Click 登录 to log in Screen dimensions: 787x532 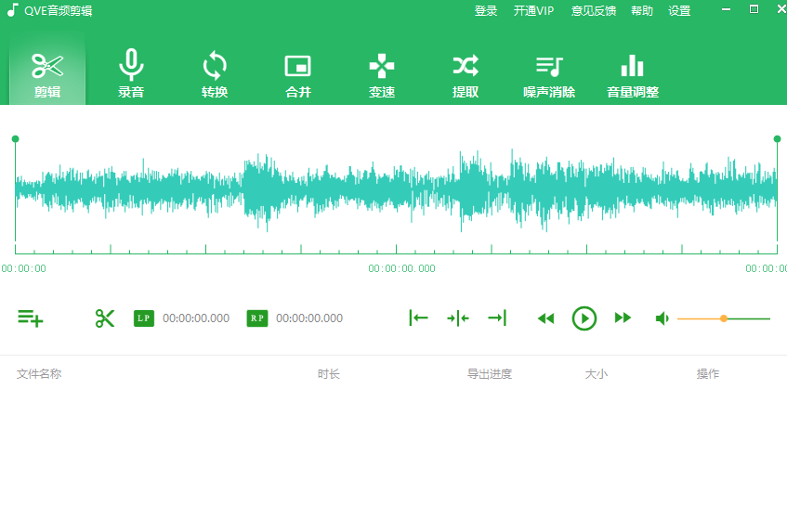click(486, 11)
